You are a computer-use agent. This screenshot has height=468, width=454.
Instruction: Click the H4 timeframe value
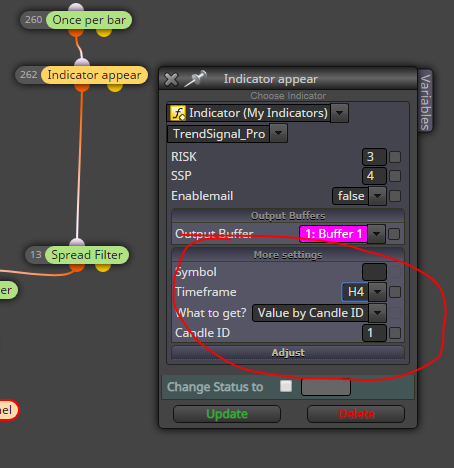355,292
